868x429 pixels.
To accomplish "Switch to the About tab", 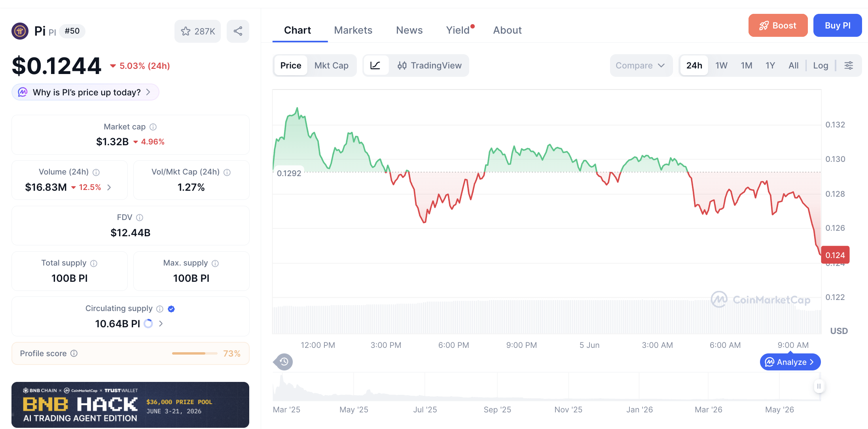I will tap(507, 30).
